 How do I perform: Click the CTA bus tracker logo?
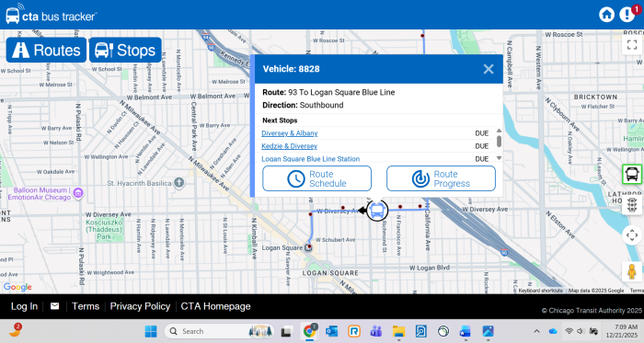click(x=52, y=15)
